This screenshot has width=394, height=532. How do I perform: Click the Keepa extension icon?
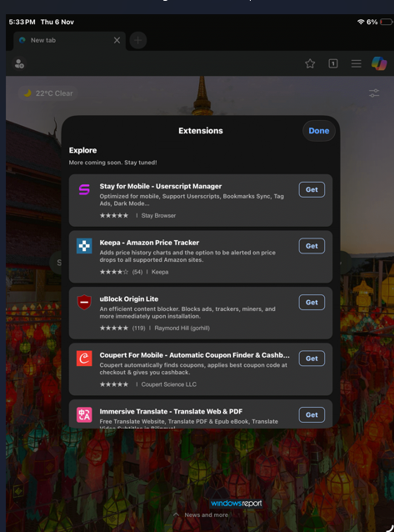pos(84,246)
